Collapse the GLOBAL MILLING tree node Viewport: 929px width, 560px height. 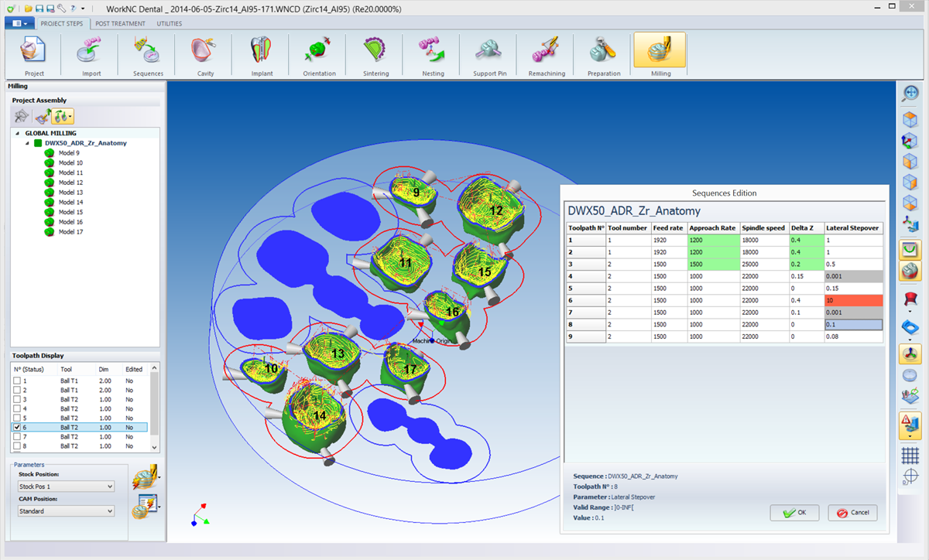click(x=18, y=133)
